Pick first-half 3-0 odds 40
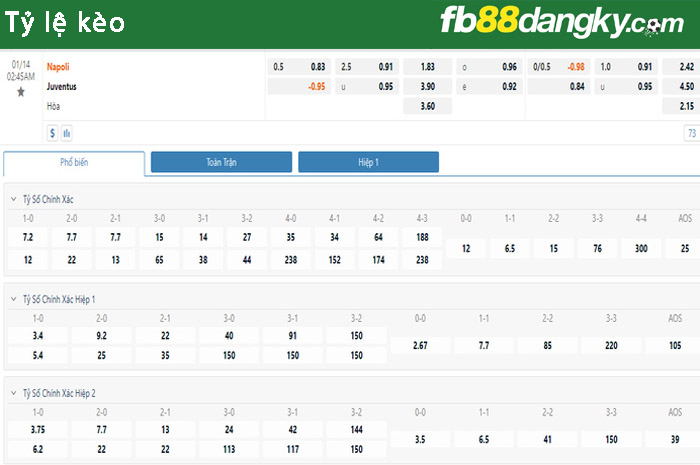Screen dimensions: 700x465 (x=229, y=336)
